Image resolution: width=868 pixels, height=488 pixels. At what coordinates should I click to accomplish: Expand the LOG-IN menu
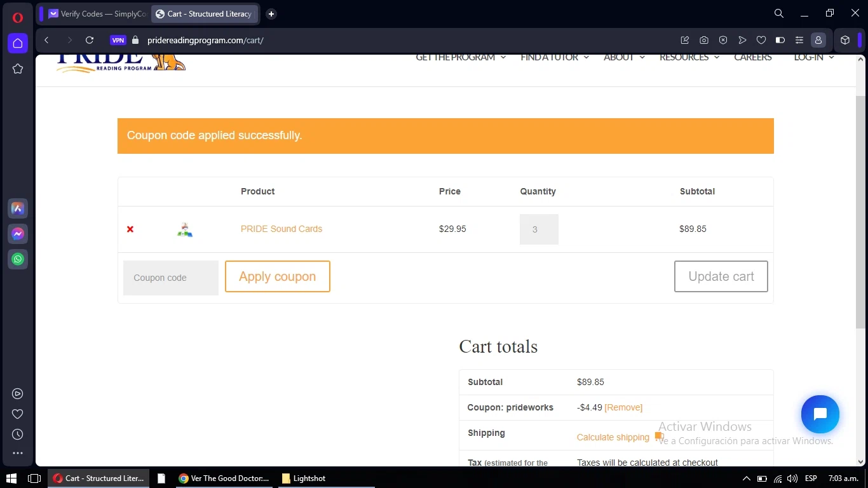click(x=814, y=57)
